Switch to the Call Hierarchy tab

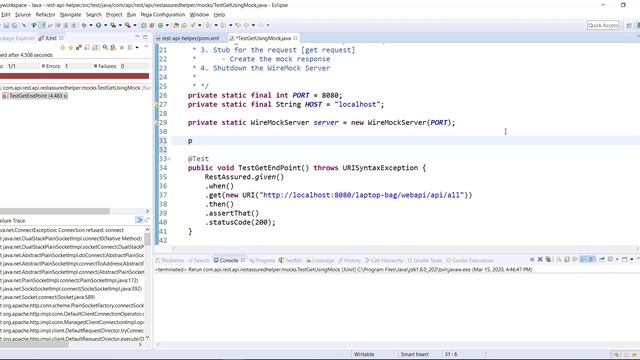384,260
